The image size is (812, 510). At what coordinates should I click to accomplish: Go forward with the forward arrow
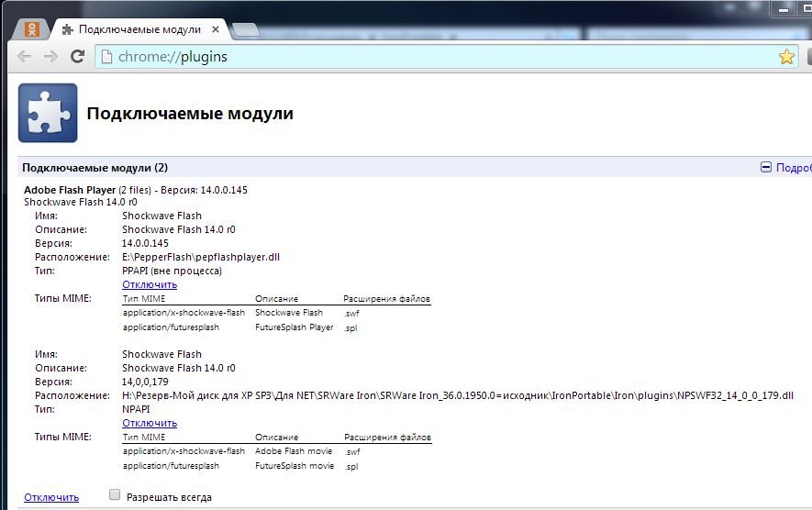(50, 57)
